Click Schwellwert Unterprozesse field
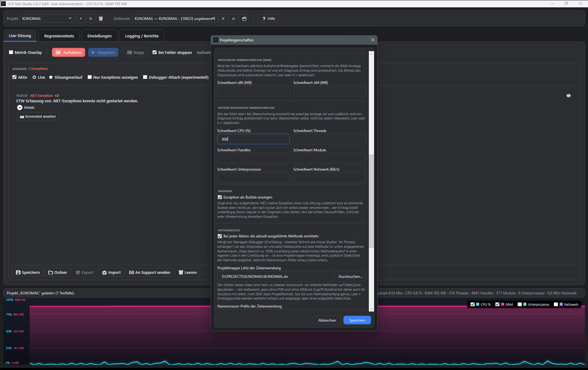 (253, 178)
